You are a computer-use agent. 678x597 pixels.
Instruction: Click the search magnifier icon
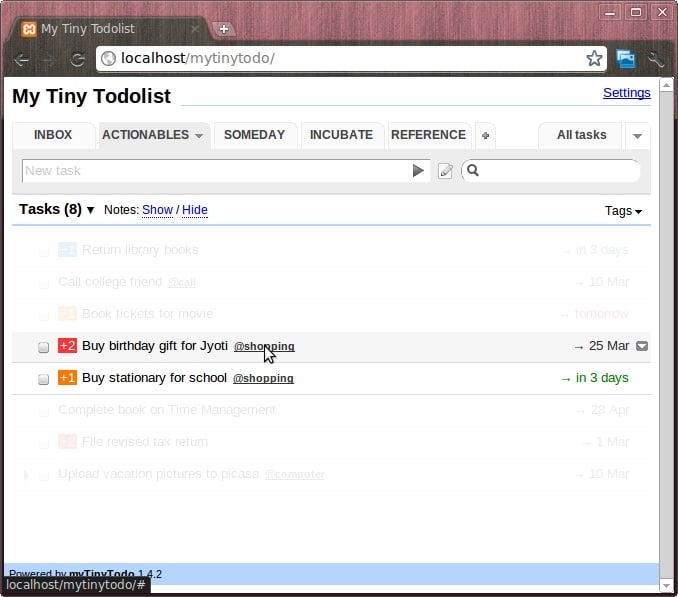pyautogui.click(x=473, y=170)
